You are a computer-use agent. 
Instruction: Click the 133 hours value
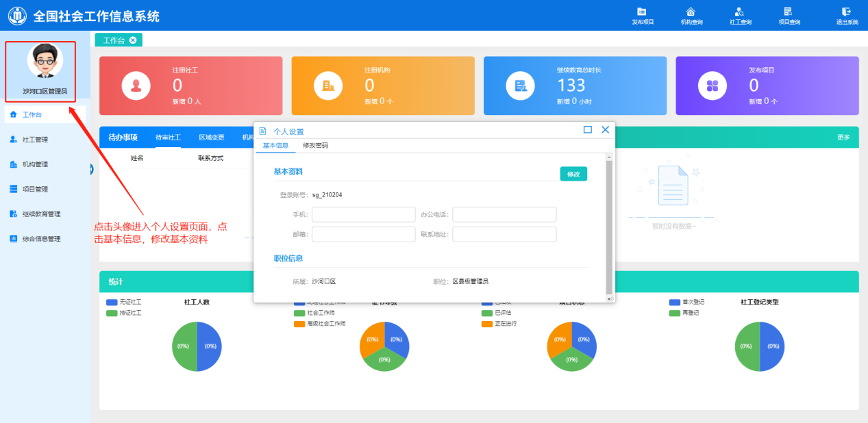coord(571,86)
